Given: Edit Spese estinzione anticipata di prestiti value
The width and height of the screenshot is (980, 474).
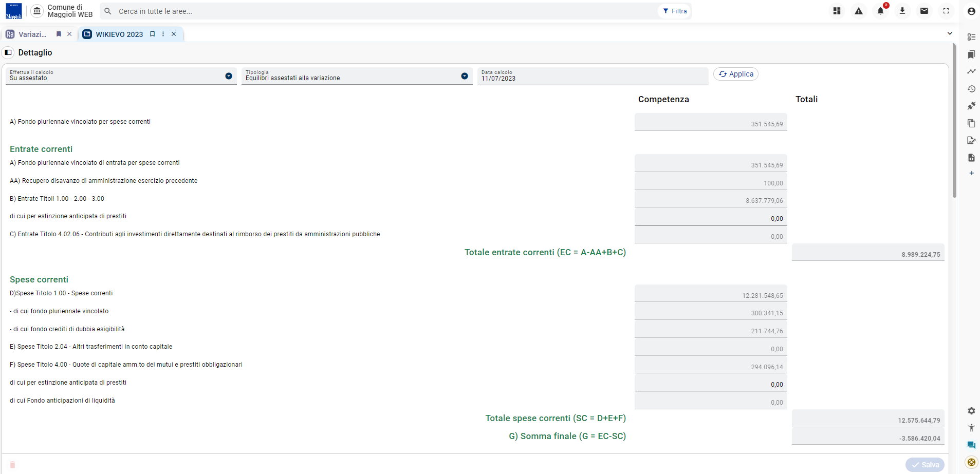Looking at the screenshot, I should [x=711, y=383].
